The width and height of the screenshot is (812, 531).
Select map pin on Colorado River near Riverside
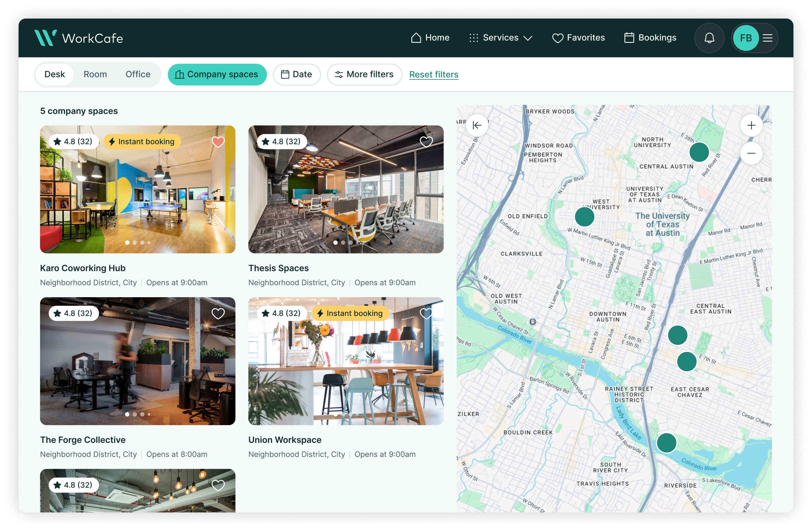pyautogui.click(x=666, y=442)
